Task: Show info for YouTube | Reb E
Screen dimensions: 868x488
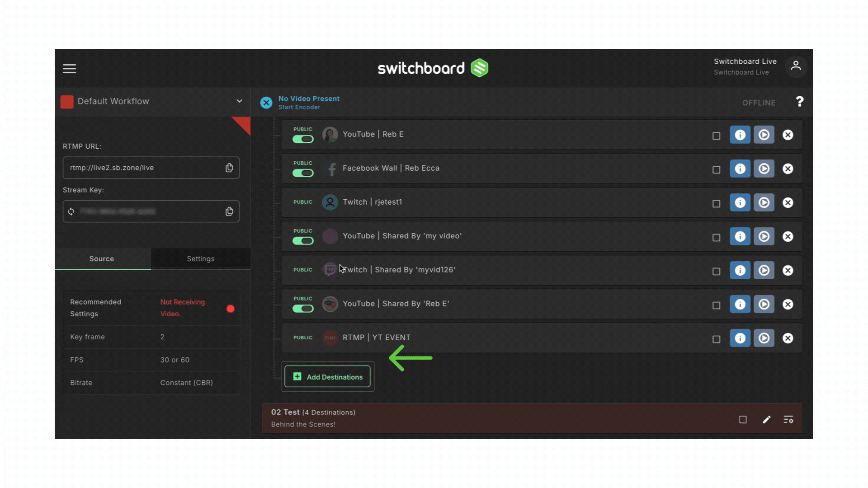Action: pos(740,135)
